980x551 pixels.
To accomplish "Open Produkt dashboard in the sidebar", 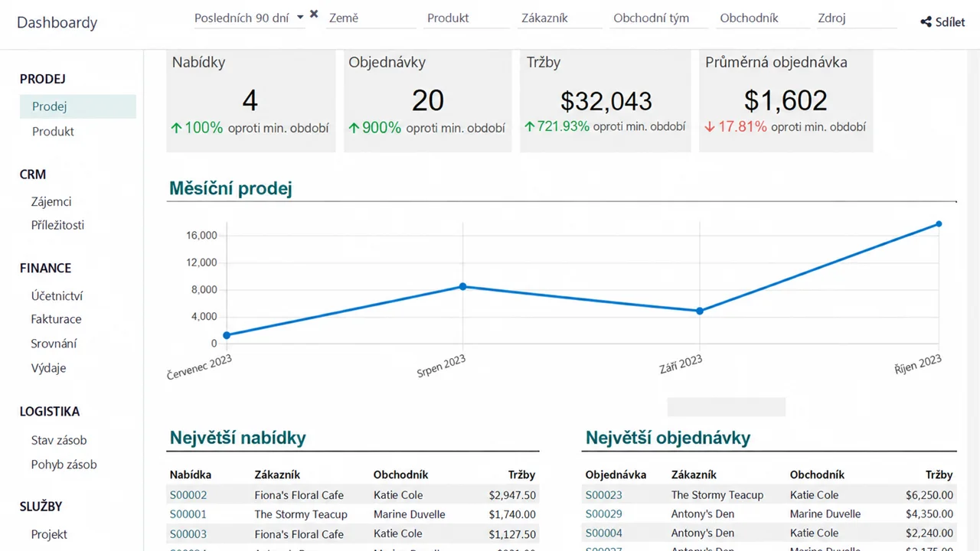I will (x=53, y=132).
